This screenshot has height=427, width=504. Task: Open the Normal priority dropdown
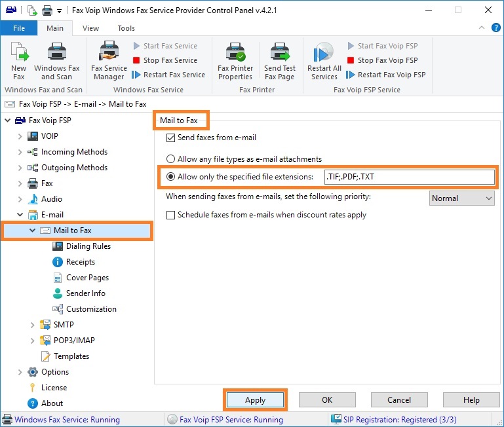pyautogui.click(x=461, y=198)
